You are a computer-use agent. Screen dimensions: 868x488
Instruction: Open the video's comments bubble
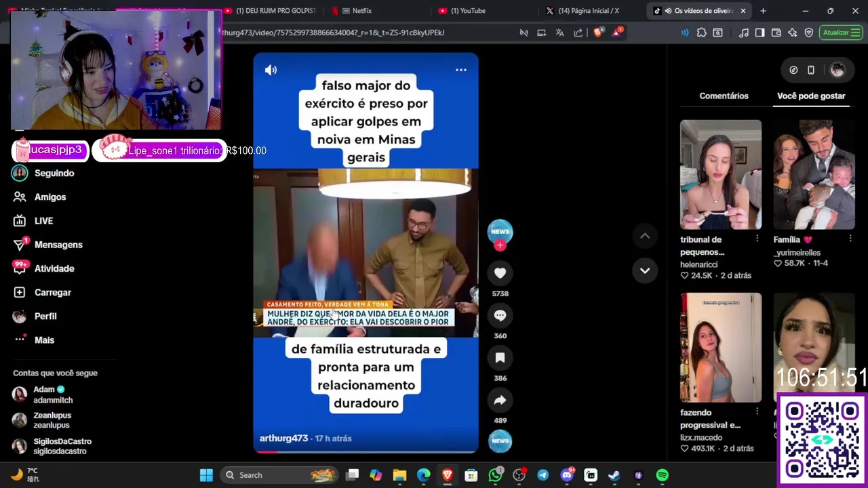(500, 315)
